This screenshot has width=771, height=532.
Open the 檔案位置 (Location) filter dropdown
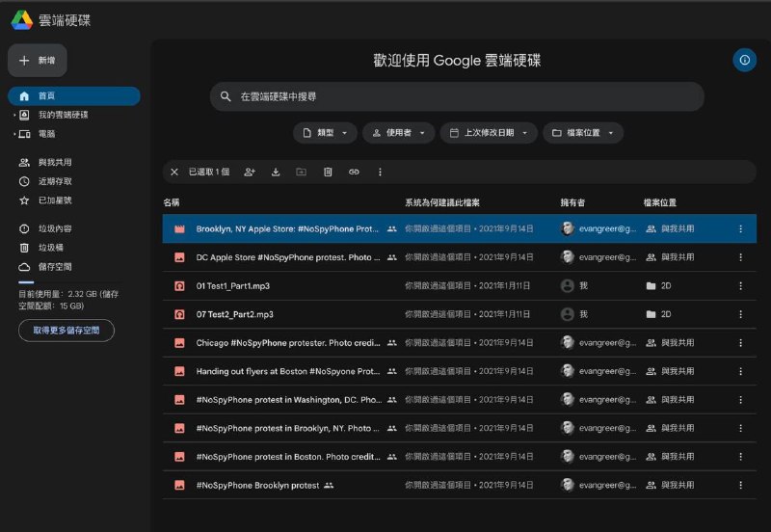coord(583,133)
